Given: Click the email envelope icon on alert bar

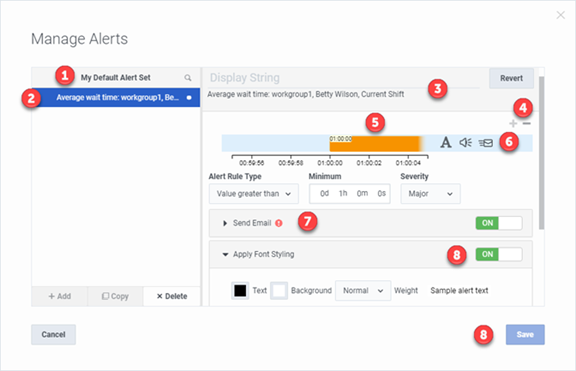Looking at the screenshot, I should pyautogui.click(x=486, y=143).
